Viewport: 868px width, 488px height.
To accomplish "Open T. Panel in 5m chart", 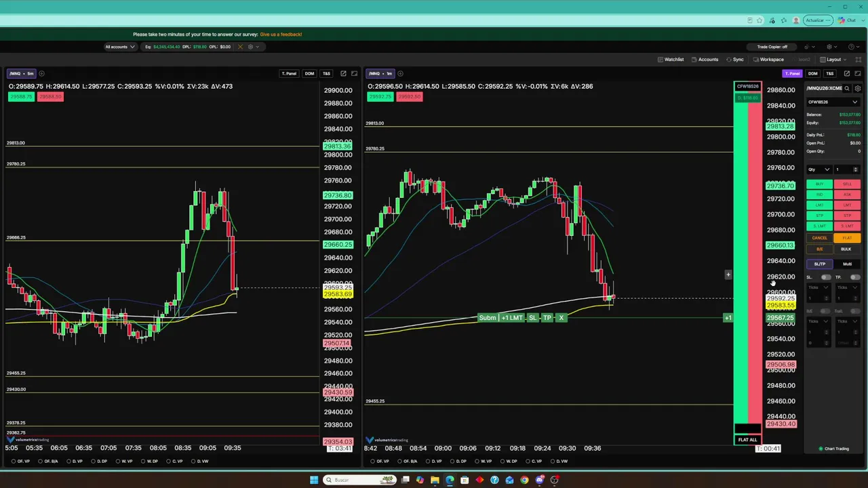I will point(289,73).
